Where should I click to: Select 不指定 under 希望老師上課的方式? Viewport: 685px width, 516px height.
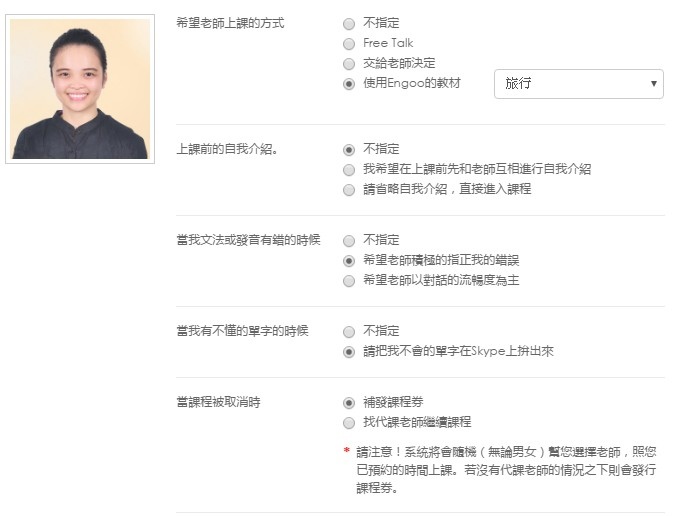349,24
